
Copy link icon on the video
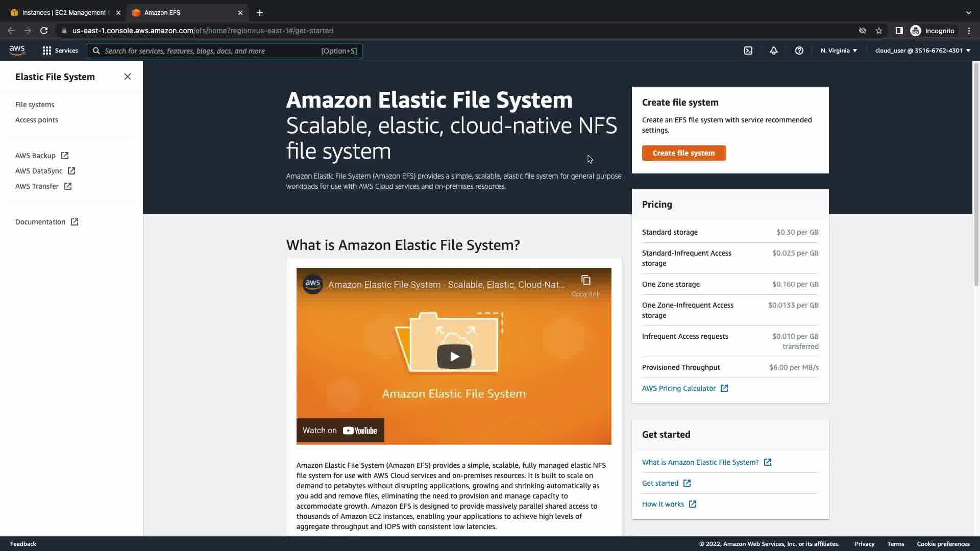(x=585, y=281)
